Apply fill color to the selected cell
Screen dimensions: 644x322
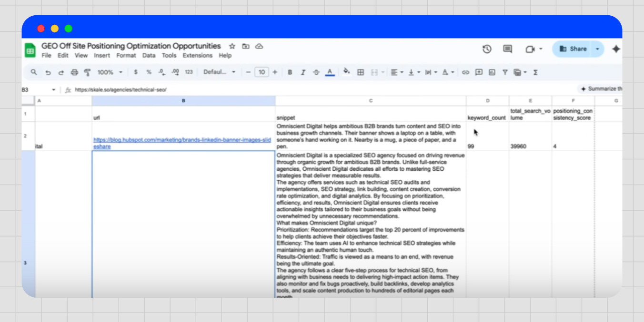click(x=346, y=72)
